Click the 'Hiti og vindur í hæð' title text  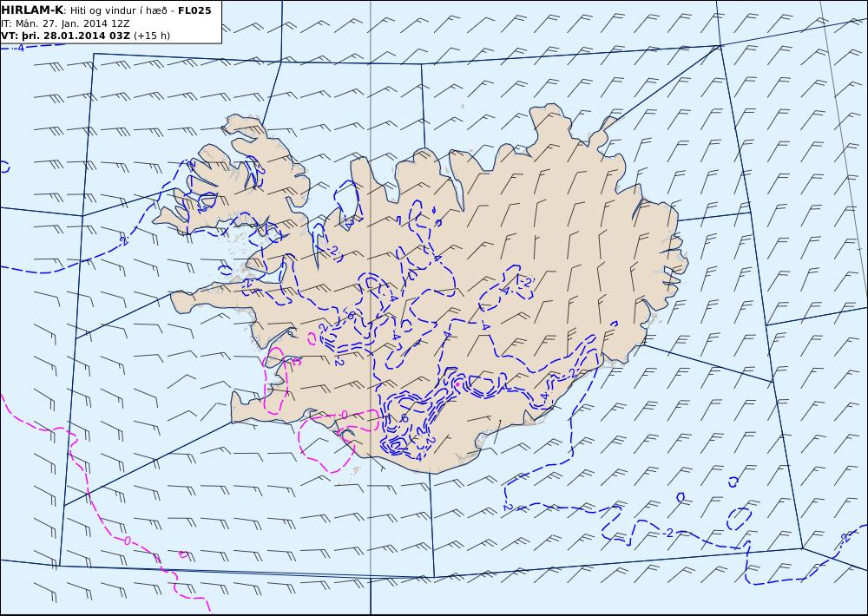point(117,11)
